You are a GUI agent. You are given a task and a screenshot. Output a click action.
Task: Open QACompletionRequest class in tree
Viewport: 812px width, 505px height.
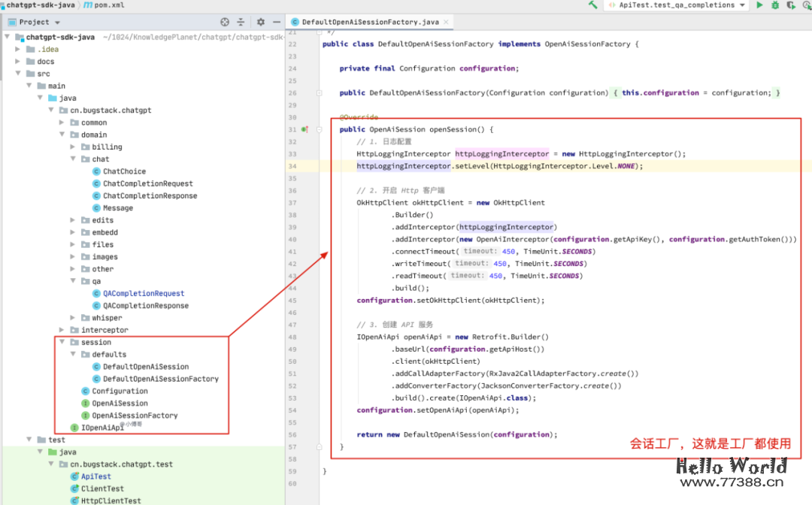pyautogui.click(x=143, y=294)
